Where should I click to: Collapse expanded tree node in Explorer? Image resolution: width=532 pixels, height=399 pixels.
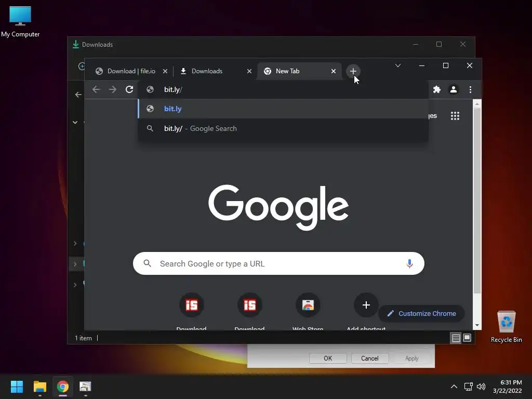(75, 123)
